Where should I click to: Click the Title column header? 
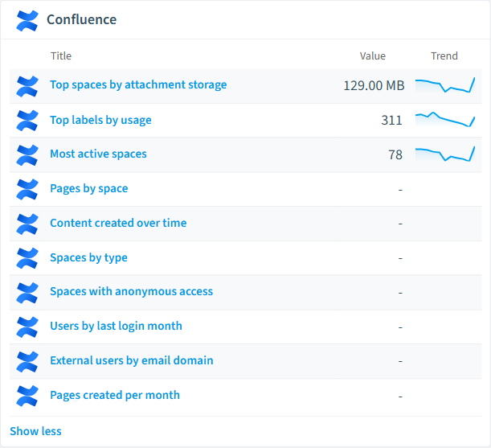click(61, 55)
